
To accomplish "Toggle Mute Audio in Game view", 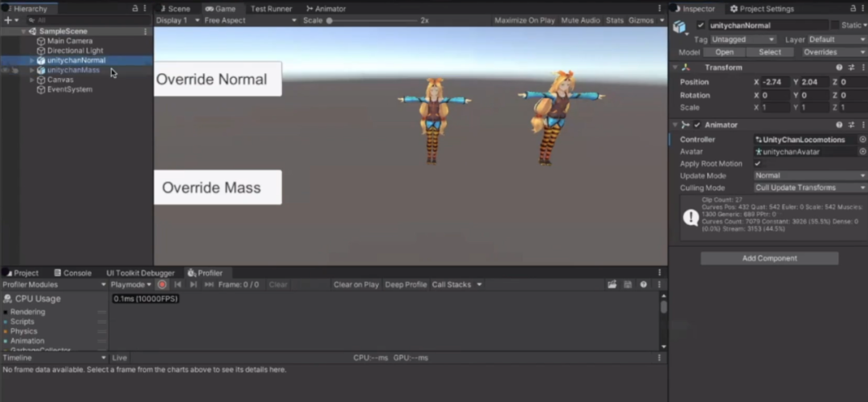I will point(580,20).
